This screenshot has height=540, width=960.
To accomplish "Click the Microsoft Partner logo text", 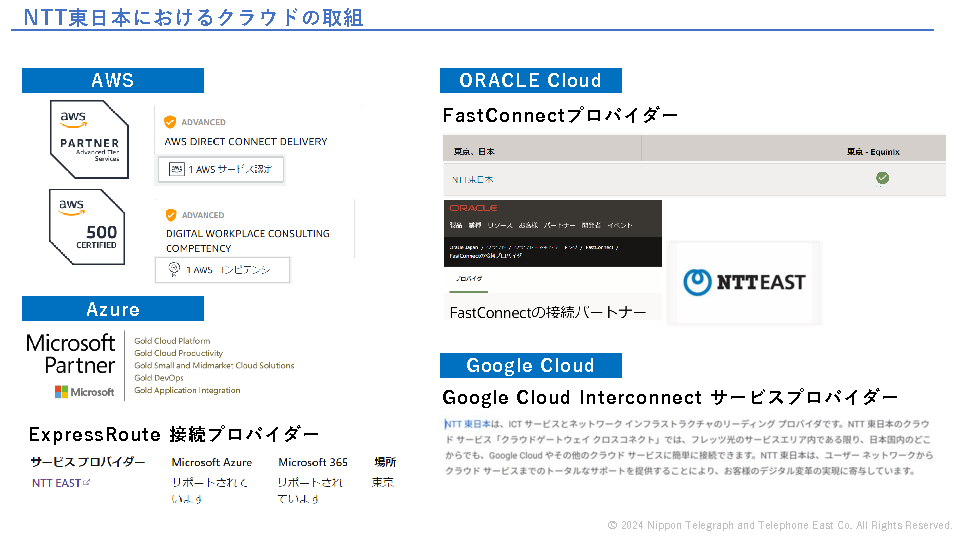I will (71, 354).
